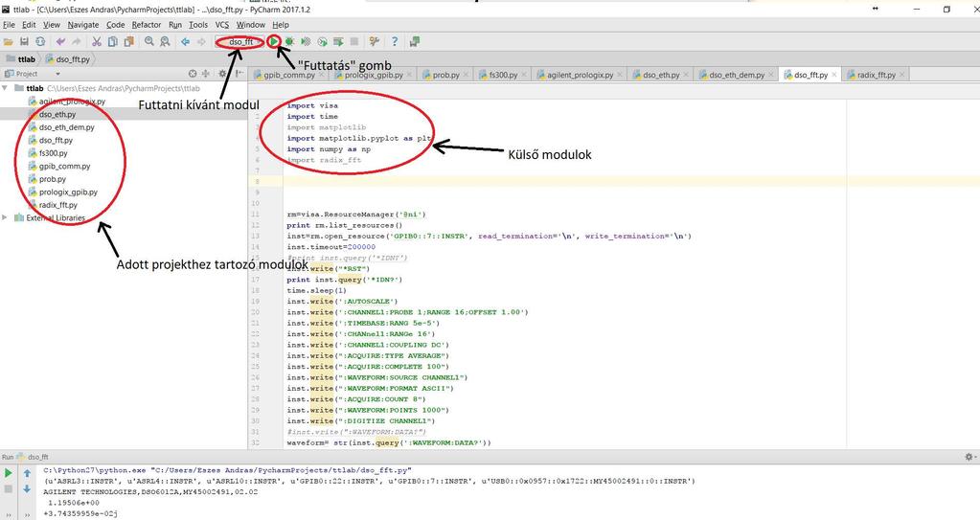Click the Redo toolbar icon
Image resolution: width=980 pixels, height=520 pixels.
pos(77,42)
